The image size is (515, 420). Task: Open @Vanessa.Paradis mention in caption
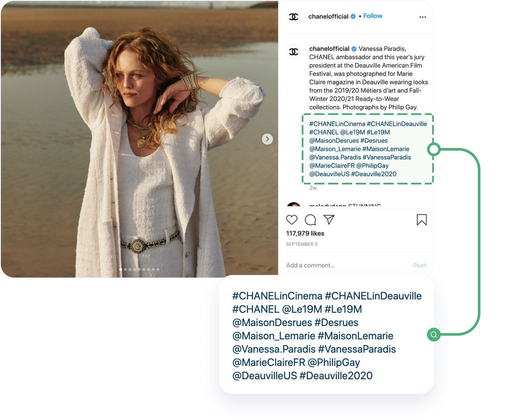click(x=335, y=157)
